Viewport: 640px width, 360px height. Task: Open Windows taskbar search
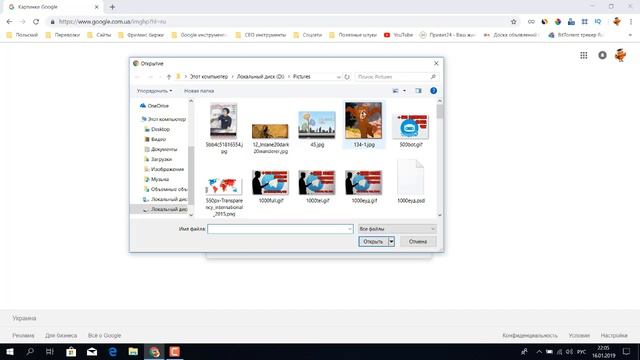click(x=30, y=351)
